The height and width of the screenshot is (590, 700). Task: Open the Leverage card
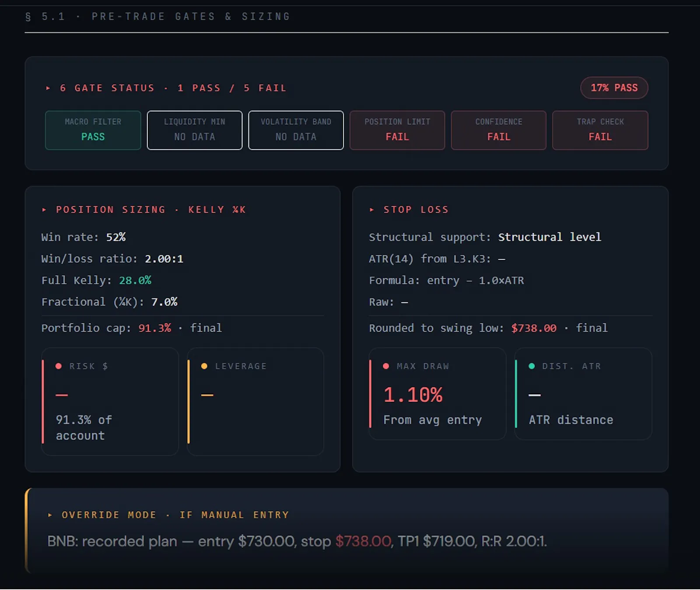click(255, 401)
